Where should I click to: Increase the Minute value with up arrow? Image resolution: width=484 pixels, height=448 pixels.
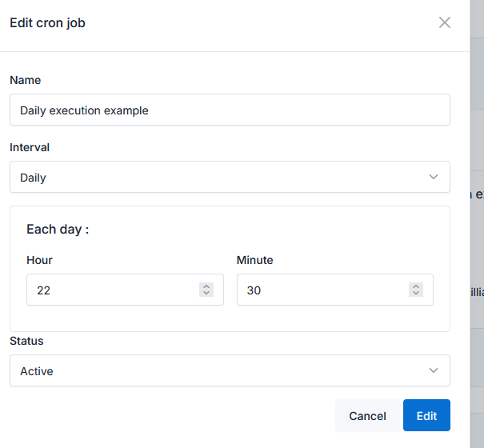point(415,286)
